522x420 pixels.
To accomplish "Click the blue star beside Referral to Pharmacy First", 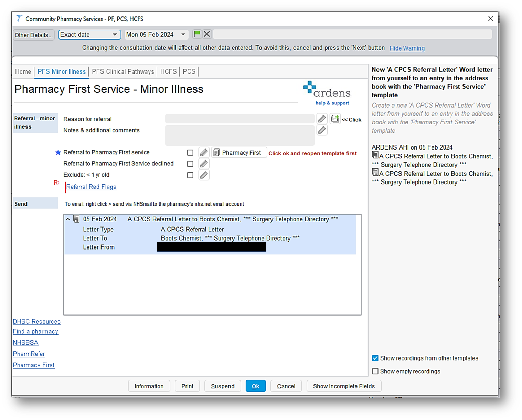I will 58,152.
